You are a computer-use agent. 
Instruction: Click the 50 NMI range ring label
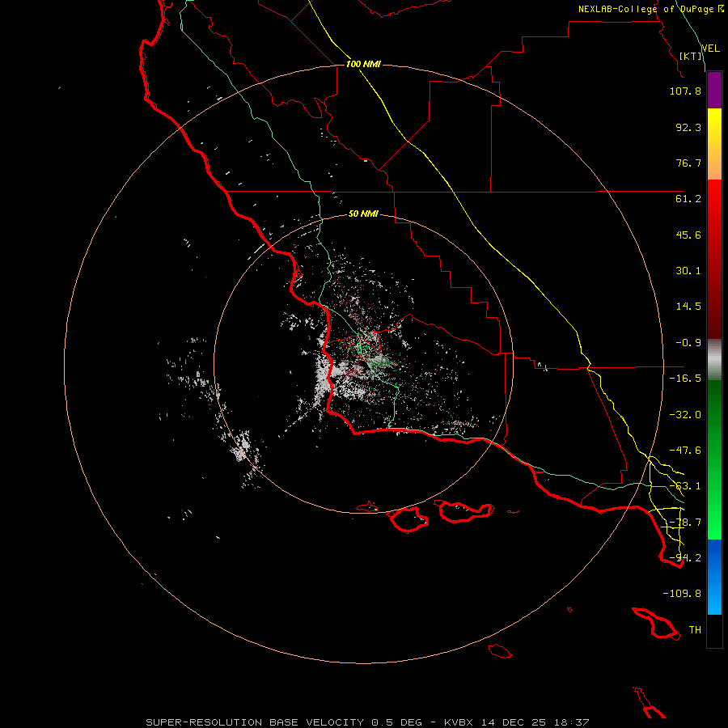click(x=363, y=214)
